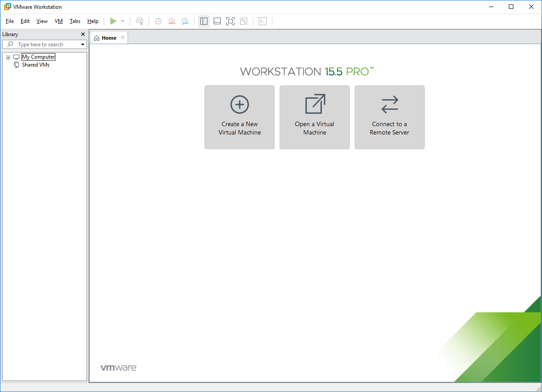Select Shared VMs in the library
542x392 pixels.
pyautogui.click(x=36, y=65)
